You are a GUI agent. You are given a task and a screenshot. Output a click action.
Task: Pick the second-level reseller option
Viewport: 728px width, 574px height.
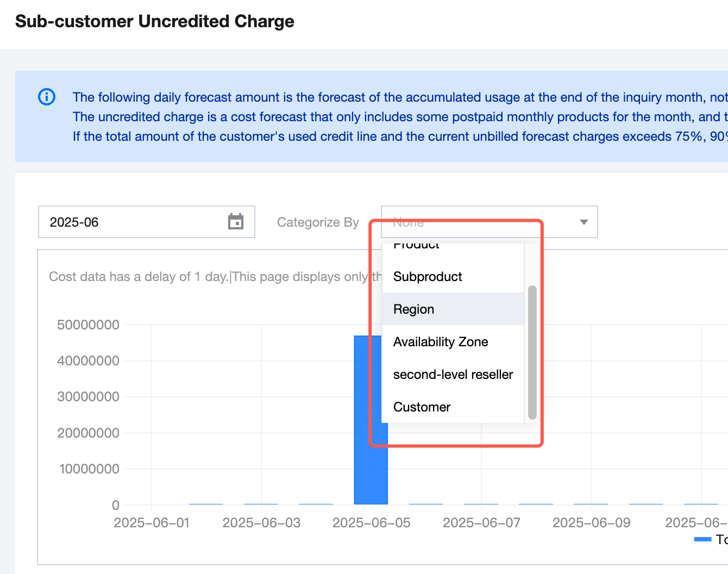coord(453,375)
